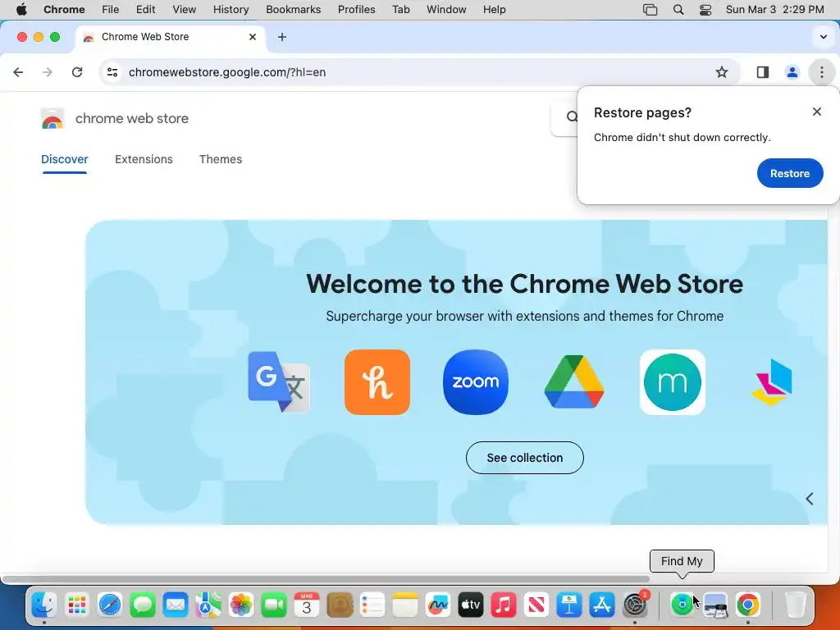The width and height of the screenshot is (840, 630).
Task: Click the Google Translate extension icon
Action: click(279, 382)
